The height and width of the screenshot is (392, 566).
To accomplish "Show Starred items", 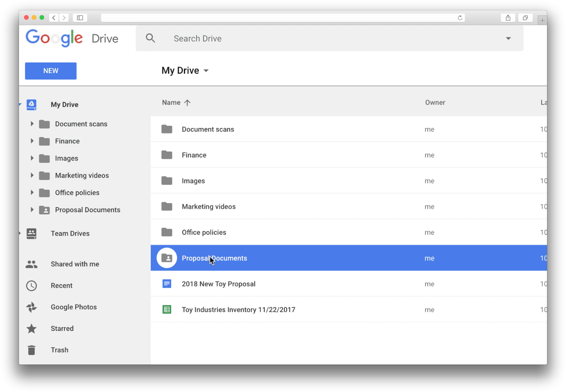I will pos(62,329).
